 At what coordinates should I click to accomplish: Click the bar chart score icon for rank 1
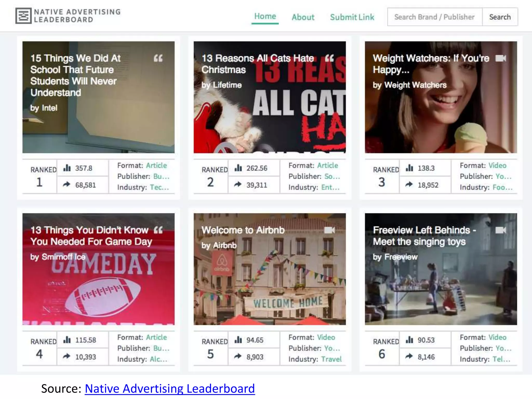pyautogui.click(x=67, y=168)
